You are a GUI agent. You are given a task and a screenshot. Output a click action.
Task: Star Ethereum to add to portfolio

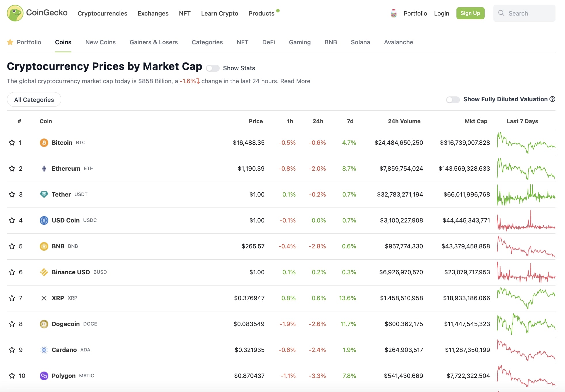pyautogui.click(x=12, y=168)
